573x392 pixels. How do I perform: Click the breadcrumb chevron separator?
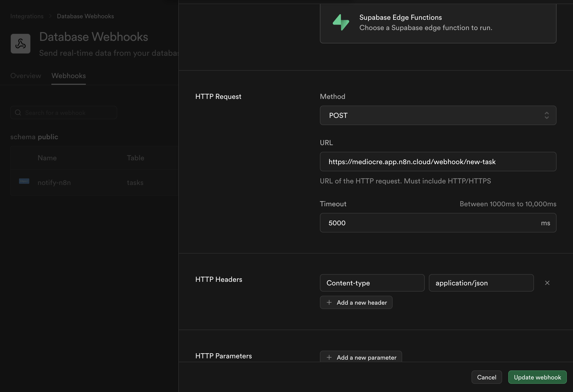[50, 16]
